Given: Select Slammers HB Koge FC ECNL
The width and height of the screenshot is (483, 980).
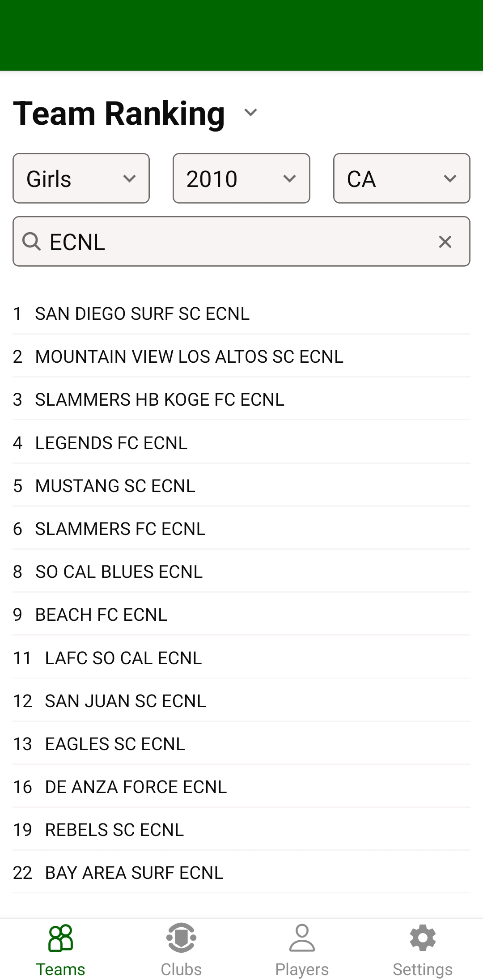Looking at the screenshot, I should 160,400.
